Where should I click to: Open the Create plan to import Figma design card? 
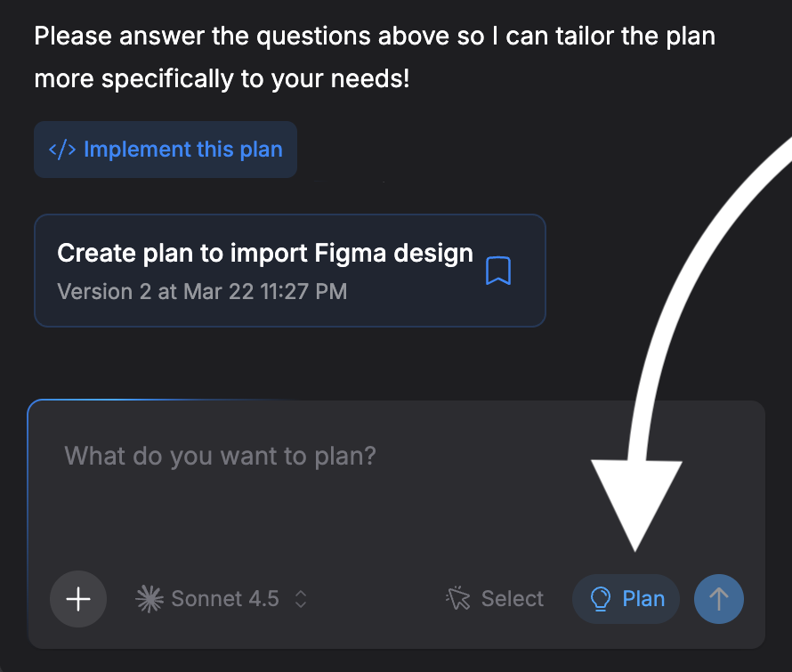pos(264,254)
